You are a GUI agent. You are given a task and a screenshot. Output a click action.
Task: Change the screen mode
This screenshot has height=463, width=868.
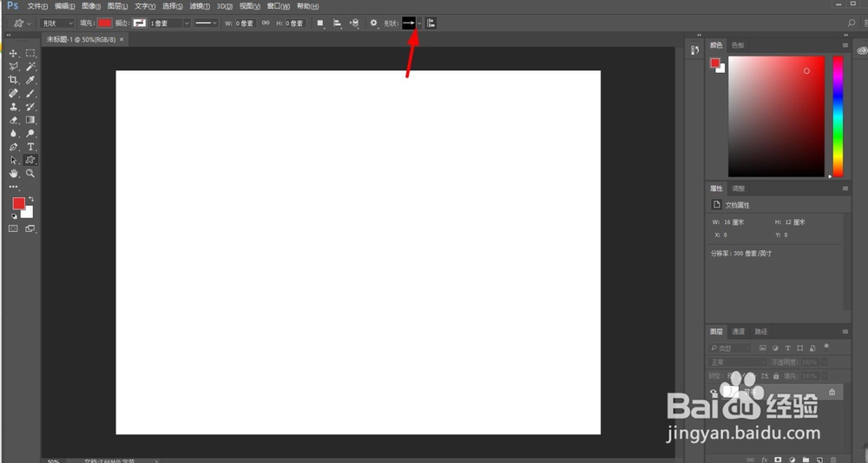30,228
